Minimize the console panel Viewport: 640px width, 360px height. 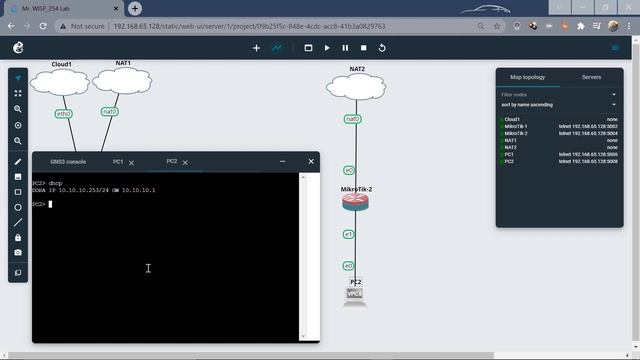pos(282,162)
